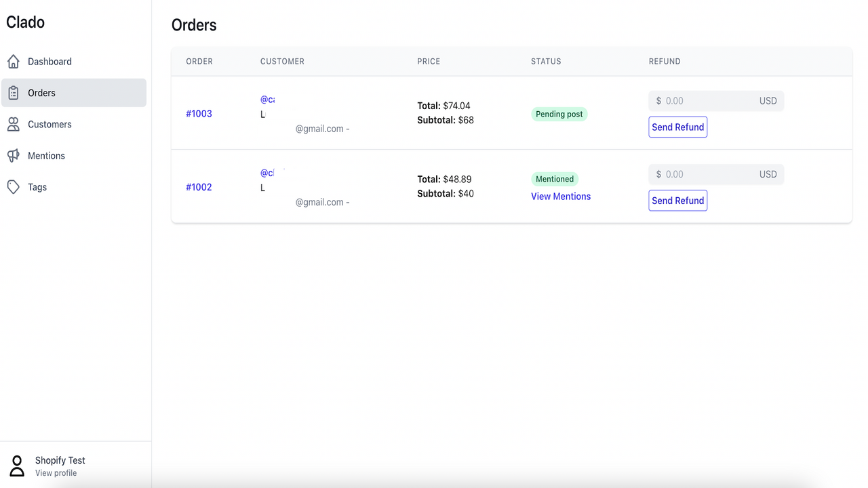Click the Total: $48.89 price text
This screenshot has height=488, width=868.
[x=444, y=179]
